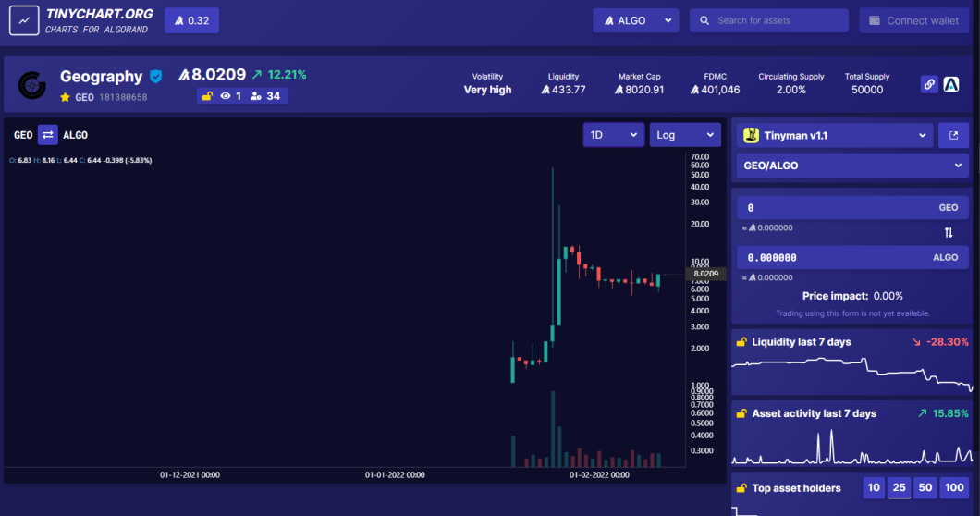Open the Tinyman v1.1 exchange dropdown

[x=835, y=135]
